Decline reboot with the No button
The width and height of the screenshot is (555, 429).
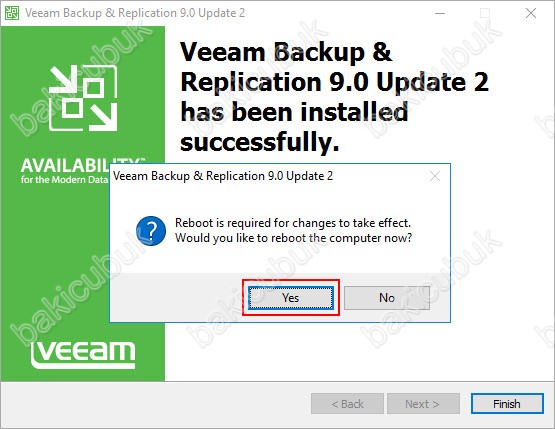(387, 298)
